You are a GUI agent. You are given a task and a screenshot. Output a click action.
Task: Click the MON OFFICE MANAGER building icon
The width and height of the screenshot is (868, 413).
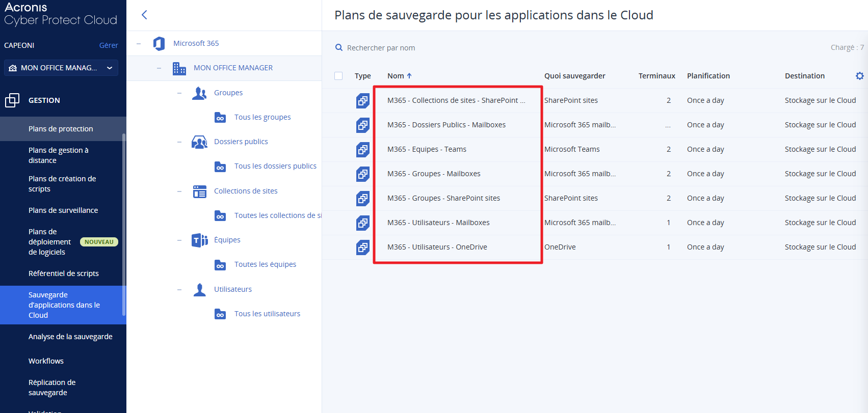(x=179, y=68)
